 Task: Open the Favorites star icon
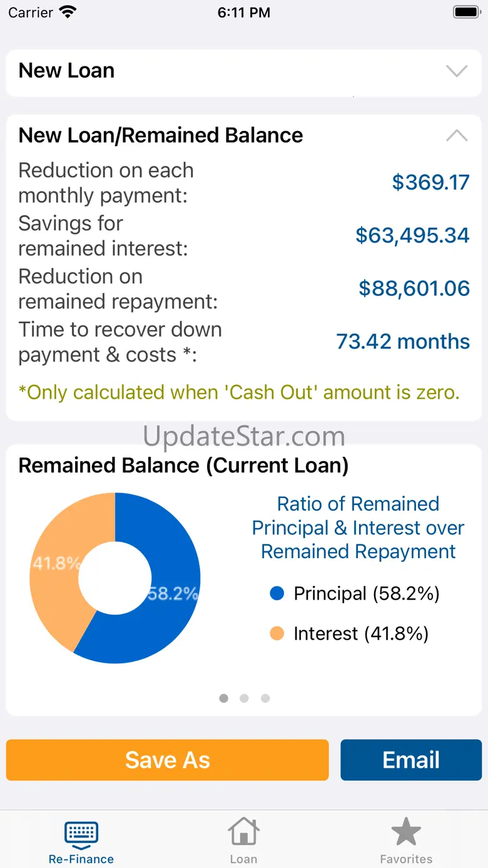pyautogui.click(x=406, y=833)
